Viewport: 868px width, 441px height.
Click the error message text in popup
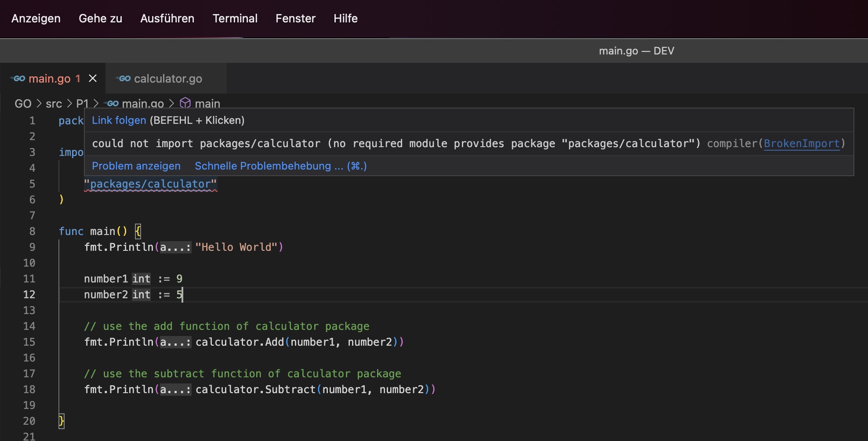point(396,144)
